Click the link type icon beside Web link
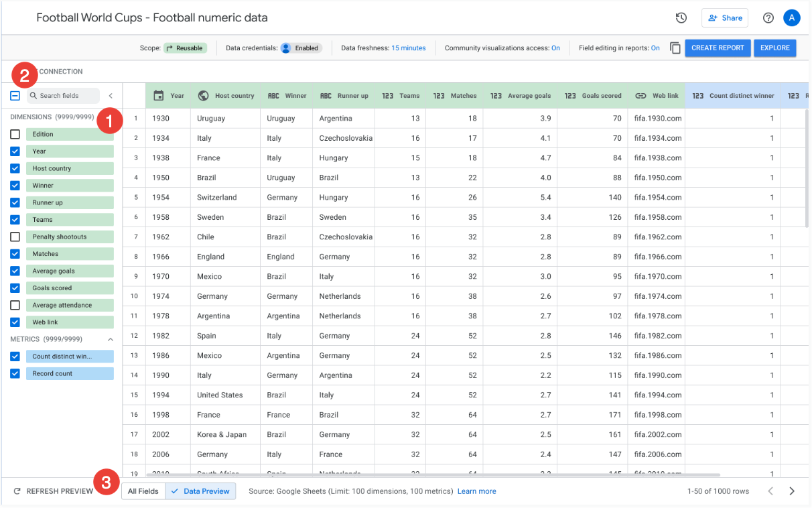The image size is (812, 508). point(640,96)
